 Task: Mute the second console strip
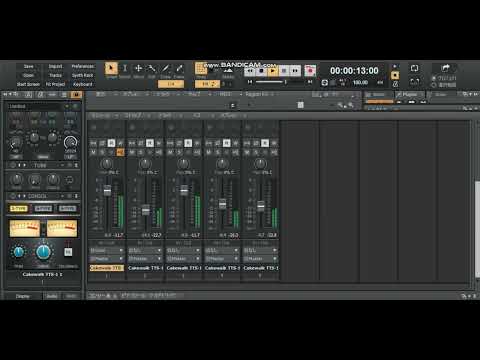coord(132,153)
